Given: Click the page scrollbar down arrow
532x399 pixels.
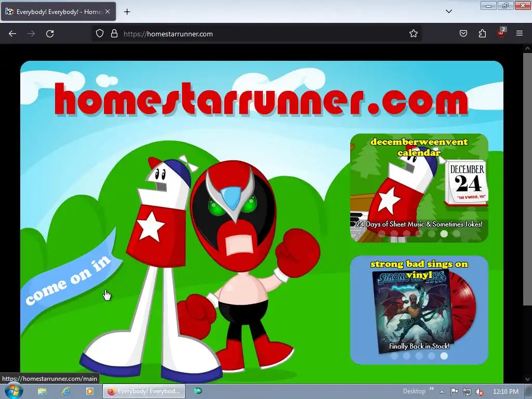Looking at the screenshot, I should point(527,379).
